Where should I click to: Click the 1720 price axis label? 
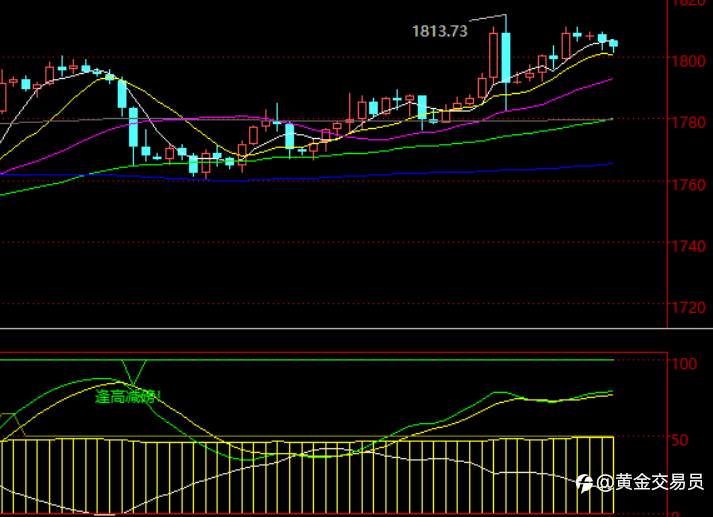click(689, 308)
